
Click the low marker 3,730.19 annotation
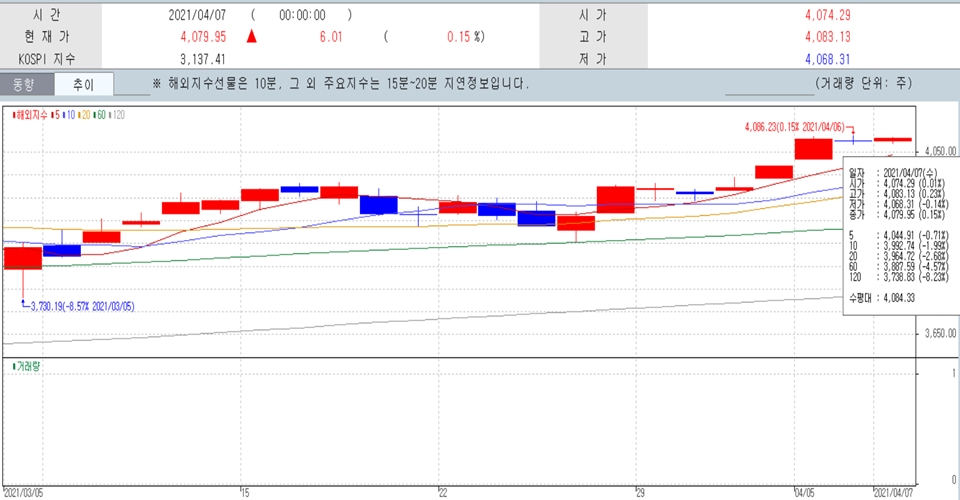82,306
